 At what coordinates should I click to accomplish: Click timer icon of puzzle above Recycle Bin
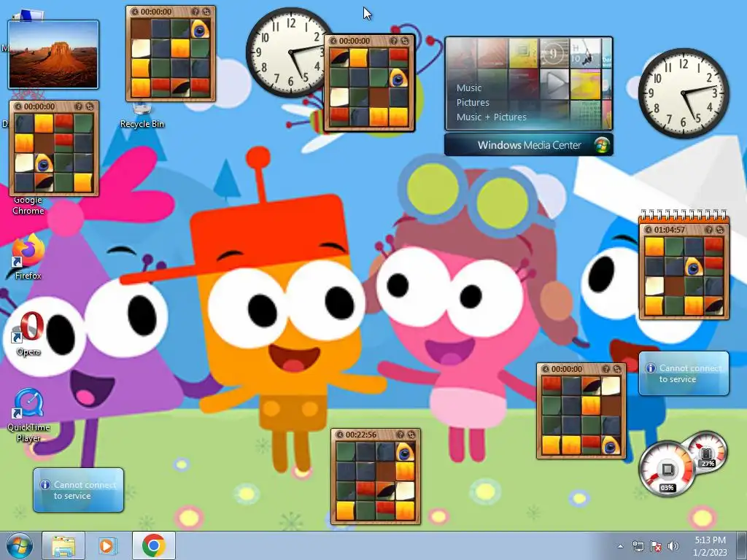point(135,12)
